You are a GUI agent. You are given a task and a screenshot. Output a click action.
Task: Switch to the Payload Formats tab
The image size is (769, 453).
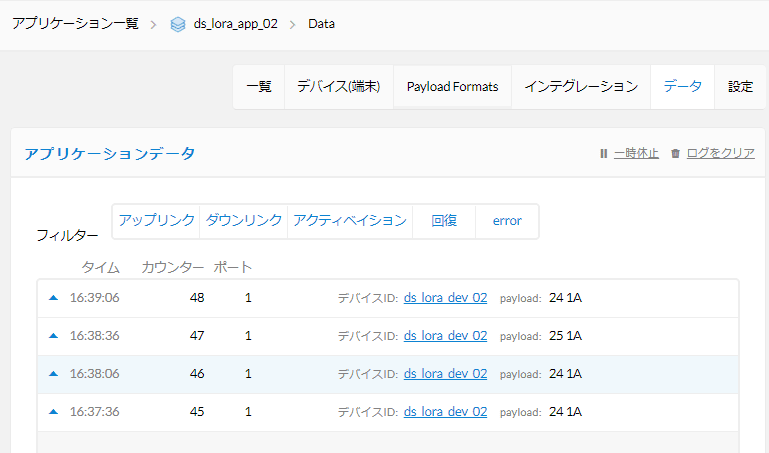click(x=452, y=87)
